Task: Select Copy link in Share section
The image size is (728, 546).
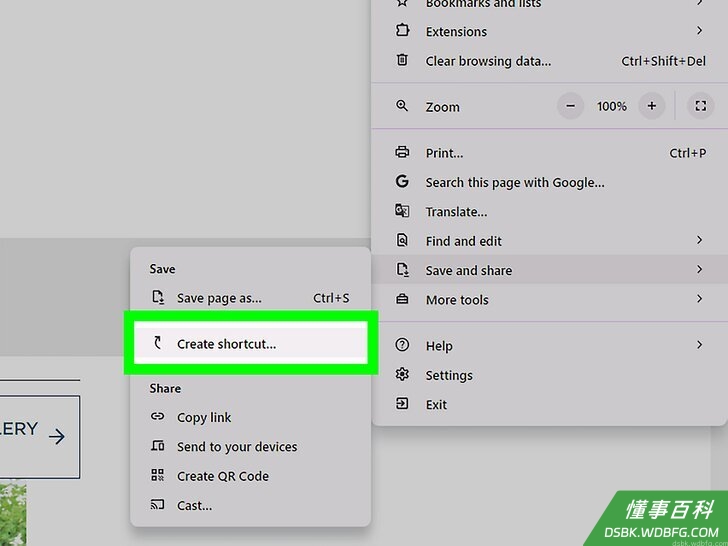Action: (x=251, y=417)
